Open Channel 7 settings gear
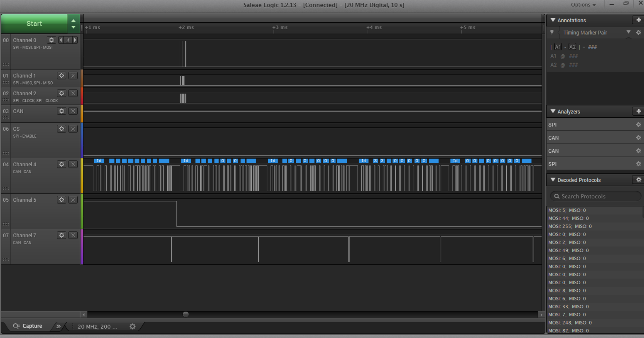Viewport: 644px width, 338px height. click(x=61, y=235)
